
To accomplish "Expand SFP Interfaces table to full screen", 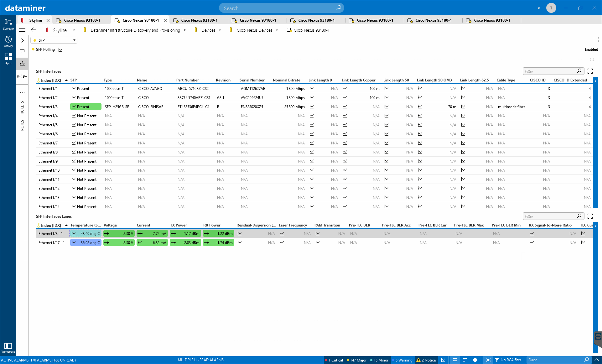I will (x=590, y=71).
